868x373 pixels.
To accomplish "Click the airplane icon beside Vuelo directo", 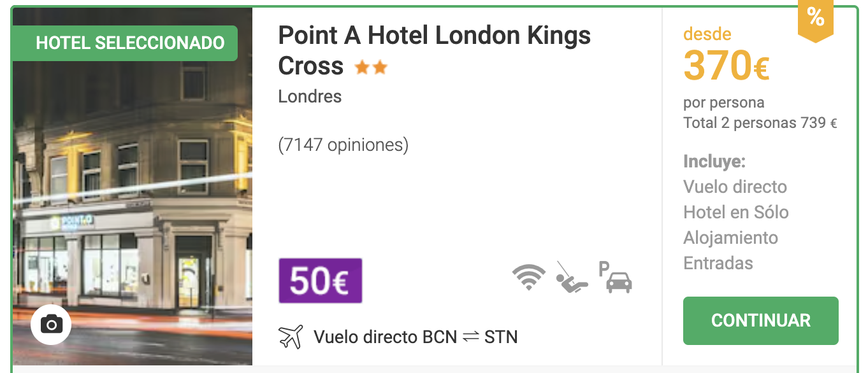I will pos(291,337).
